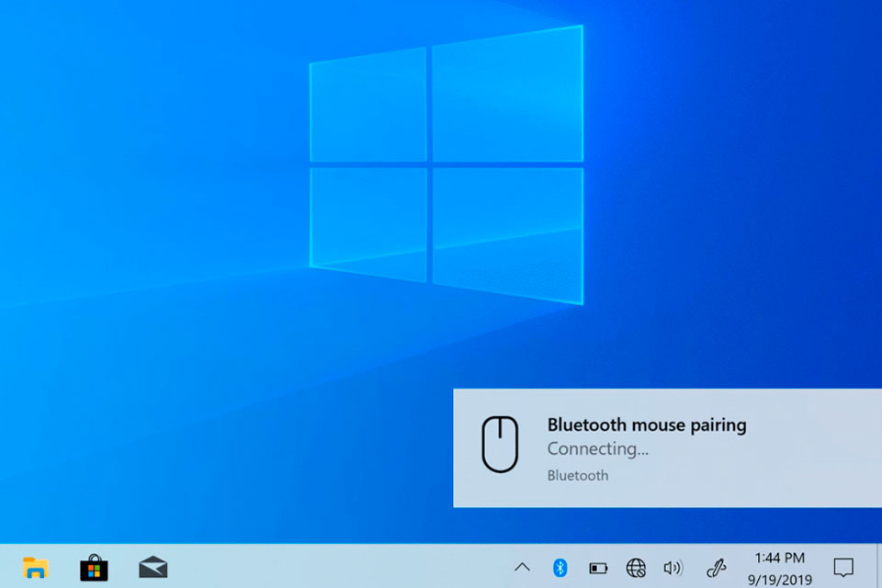Click the Bluetooth tray icon
This screenshot has width=882, height=588.
(x=560, y=568)
